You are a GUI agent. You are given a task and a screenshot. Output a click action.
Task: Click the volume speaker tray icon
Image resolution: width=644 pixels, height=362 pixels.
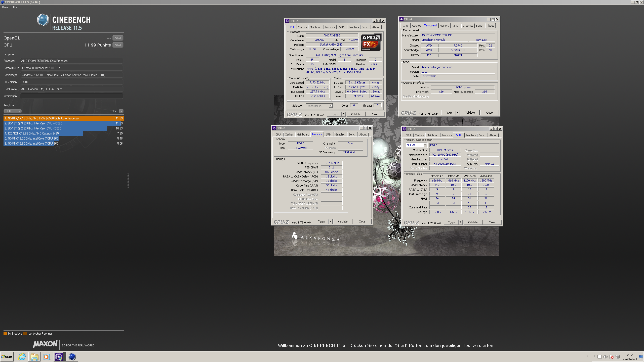(x=605, y=356)
